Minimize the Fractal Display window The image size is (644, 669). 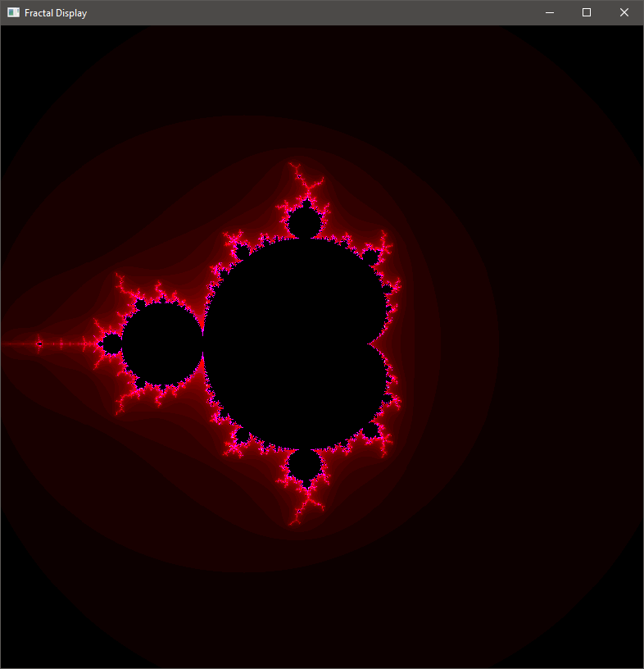coord(549,13)
